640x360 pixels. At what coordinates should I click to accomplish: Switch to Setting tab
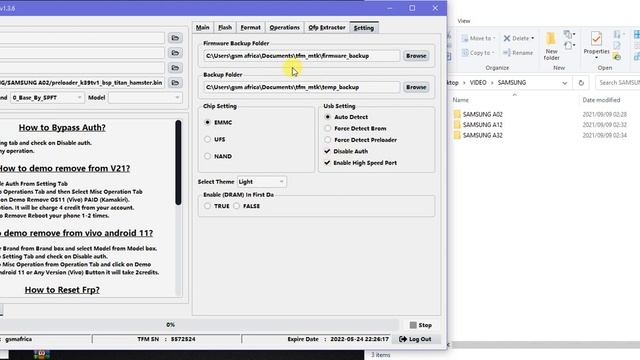[x=364, y=28]
